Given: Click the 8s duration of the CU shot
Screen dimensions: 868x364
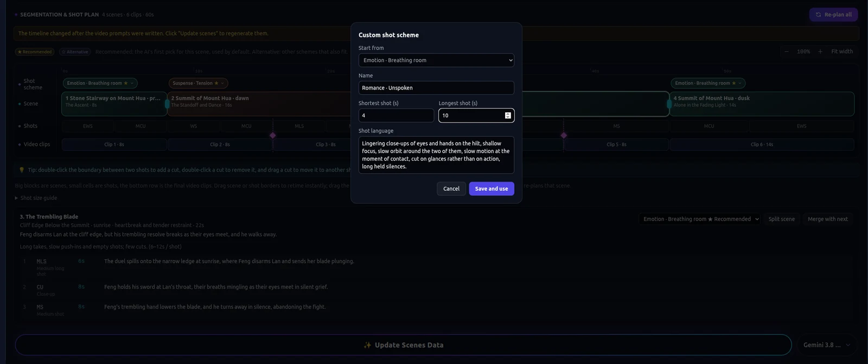Looking at the screenshot, I should [x=81, y=286].
